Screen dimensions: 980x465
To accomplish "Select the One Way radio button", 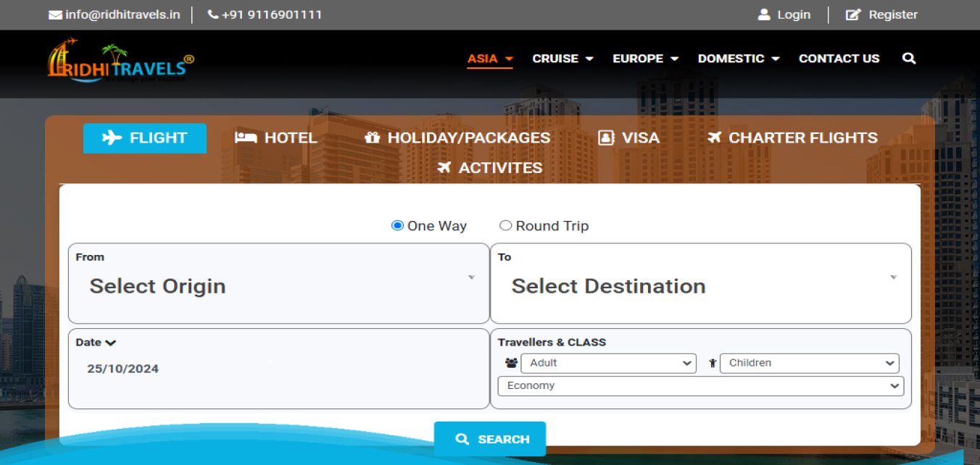I will pyautogui.click(x=397, y=225).
